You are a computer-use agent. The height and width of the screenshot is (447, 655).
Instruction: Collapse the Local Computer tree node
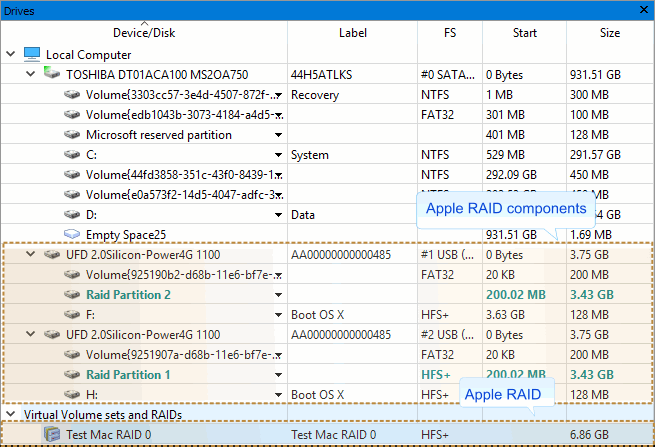pos(11,54)
